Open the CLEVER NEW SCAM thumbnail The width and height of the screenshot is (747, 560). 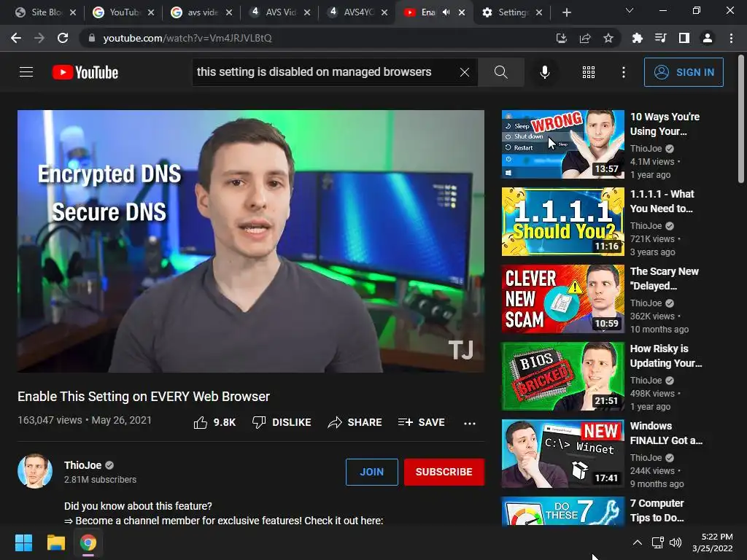562,298
